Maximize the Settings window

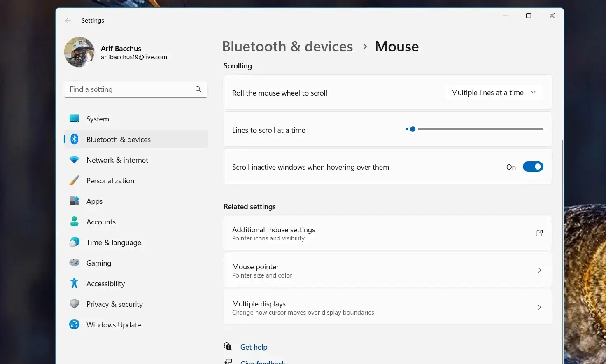coord(529,16)
